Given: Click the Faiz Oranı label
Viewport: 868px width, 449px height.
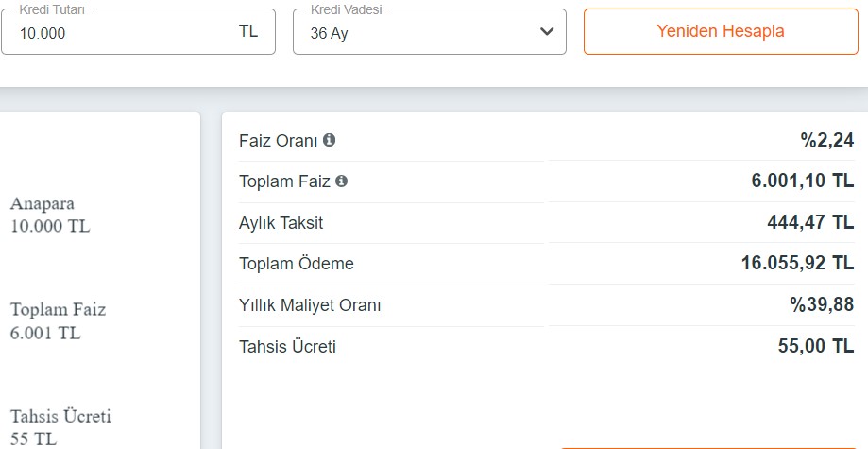Looking at the screenshot, I should tap(279, 141).
